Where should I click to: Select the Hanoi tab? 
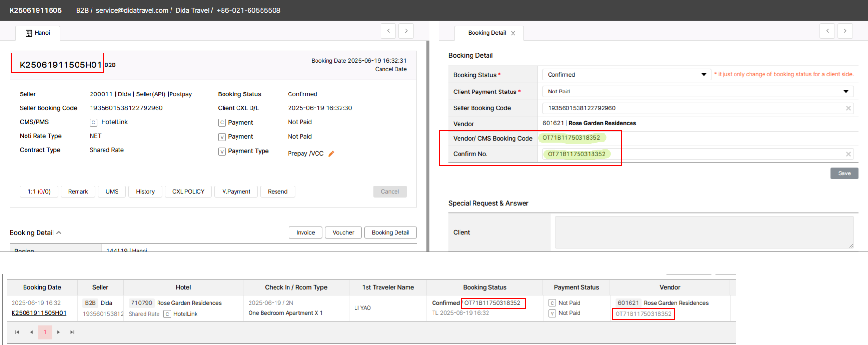pos(38,33)
